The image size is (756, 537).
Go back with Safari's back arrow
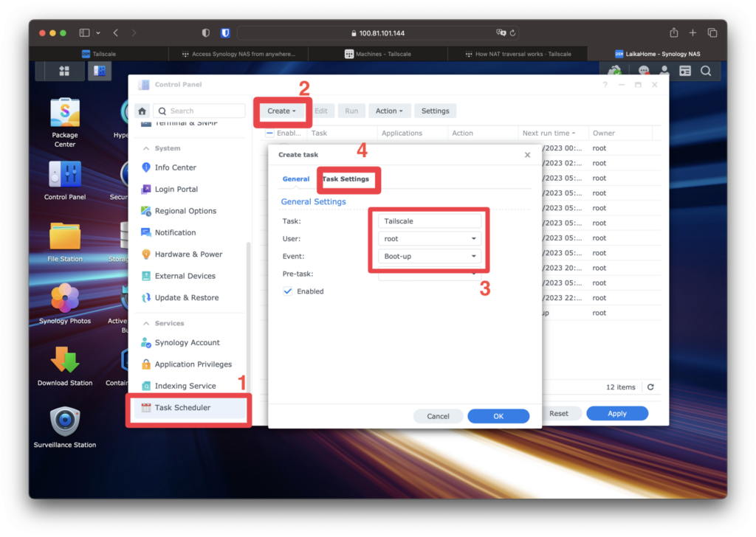point(116,32)
